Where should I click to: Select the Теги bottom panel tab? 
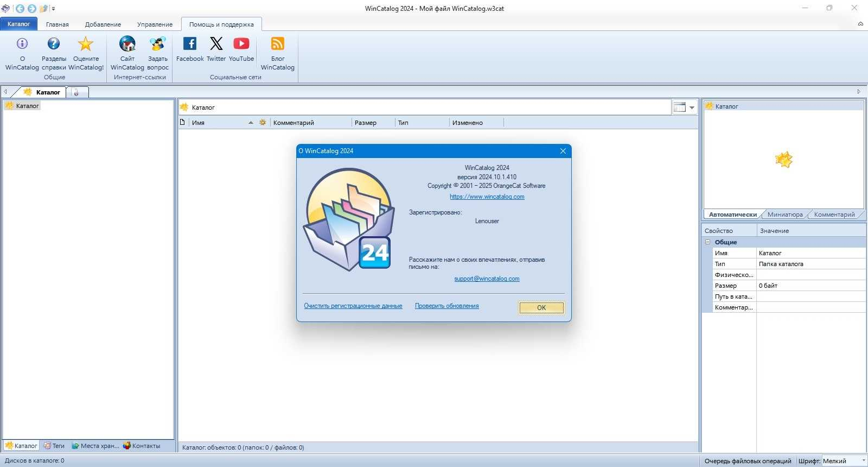[54, 446]
